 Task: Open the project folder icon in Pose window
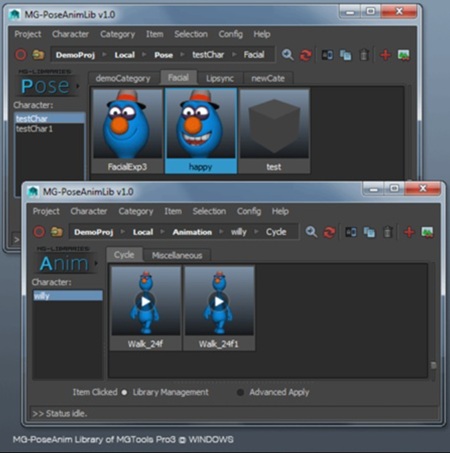click(x=38, y=55)
